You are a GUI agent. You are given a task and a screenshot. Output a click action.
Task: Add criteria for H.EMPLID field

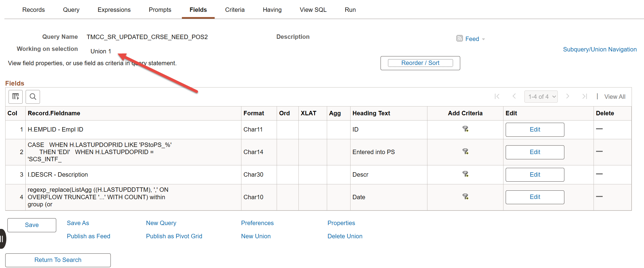click(465, 129)
